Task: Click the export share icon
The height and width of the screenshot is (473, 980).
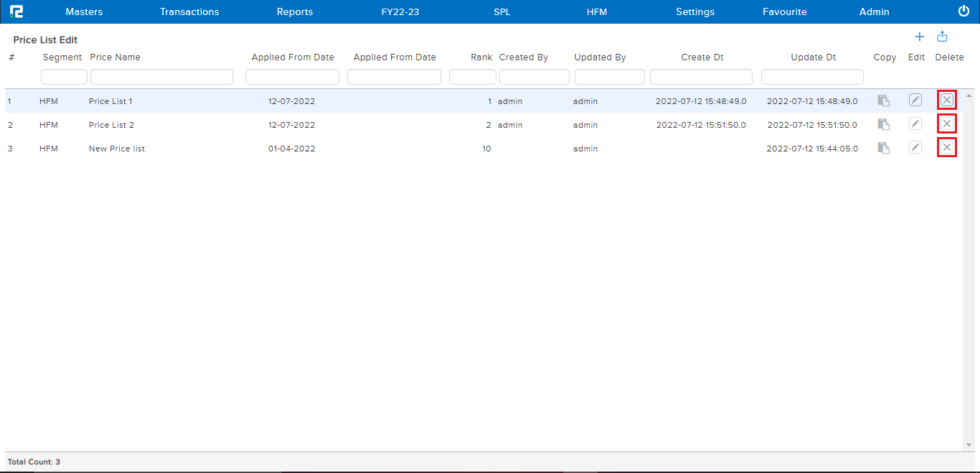Action: (943, 37)
